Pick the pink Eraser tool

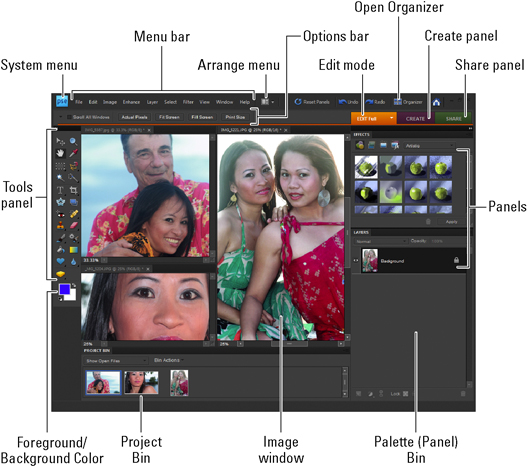(73, 225)
